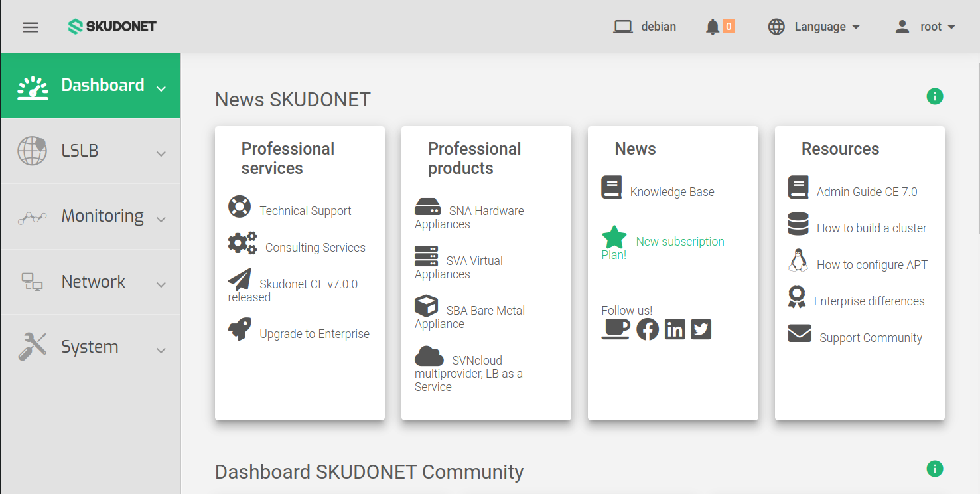The width and height of the screenshot is (980, 494).
Task: Open the Twitter social icon
Action: [x=701, y=329]
